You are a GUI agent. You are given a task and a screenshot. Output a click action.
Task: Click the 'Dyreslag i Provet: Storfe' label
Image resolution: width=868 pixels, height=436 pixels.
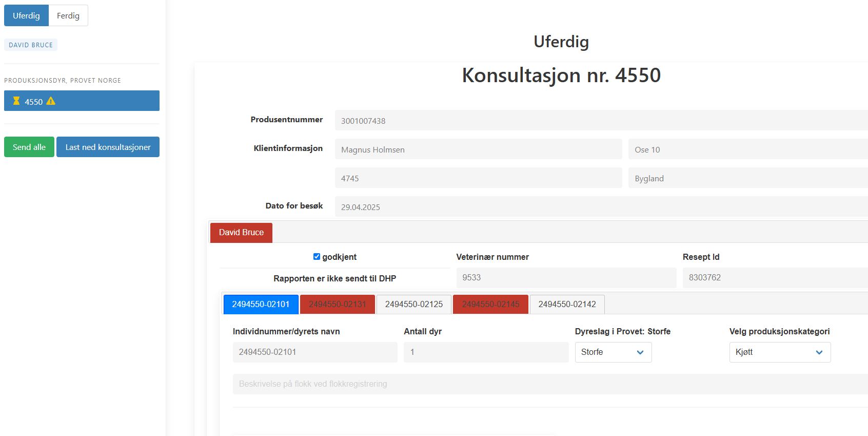(623, 331)
